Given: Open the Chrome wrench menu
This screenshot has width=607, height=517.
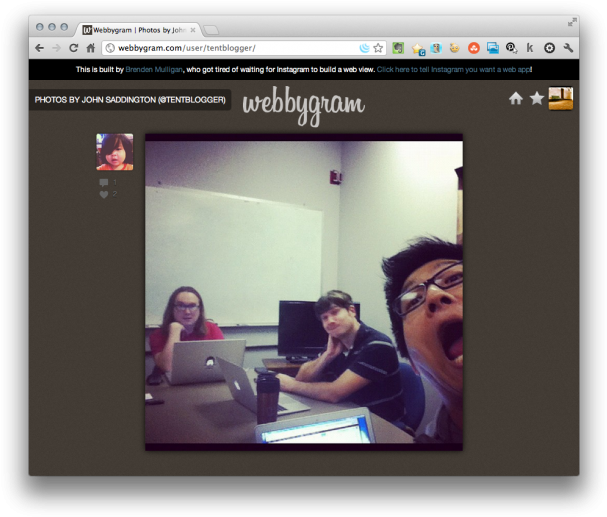Looking at the screenshot, I should coord(568,48).
